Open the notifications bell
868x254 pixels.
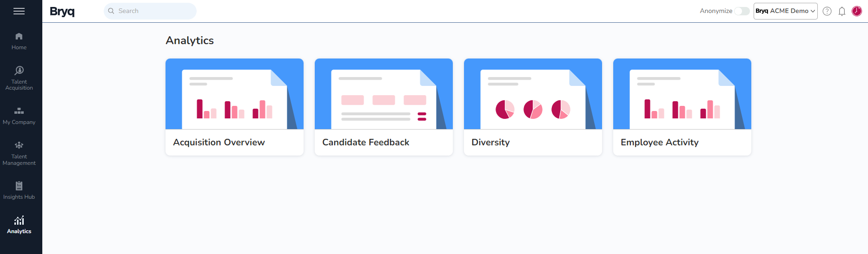[842, 11]
